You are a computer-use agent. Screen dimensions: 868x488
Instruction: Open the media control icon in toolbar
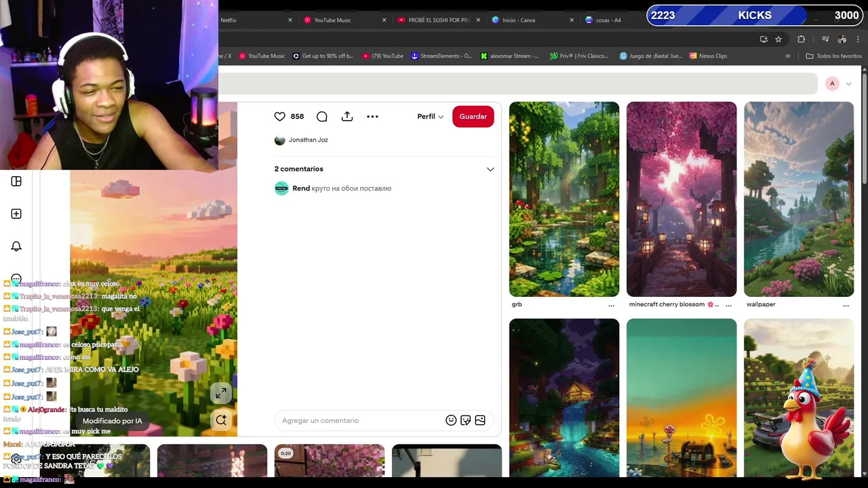(825, 39)
